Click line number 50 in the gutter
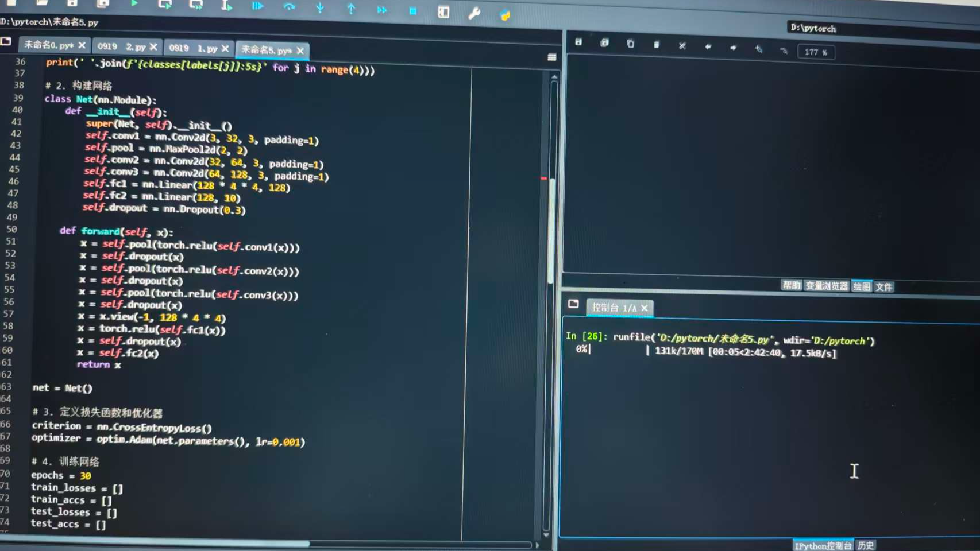 pos(11,230)
